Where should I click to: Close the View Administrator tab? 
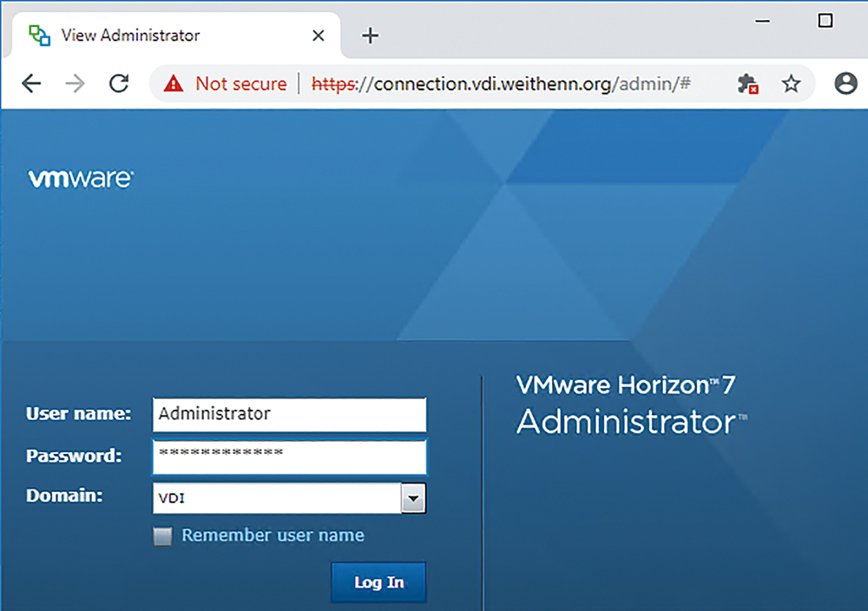coord(319,36)
